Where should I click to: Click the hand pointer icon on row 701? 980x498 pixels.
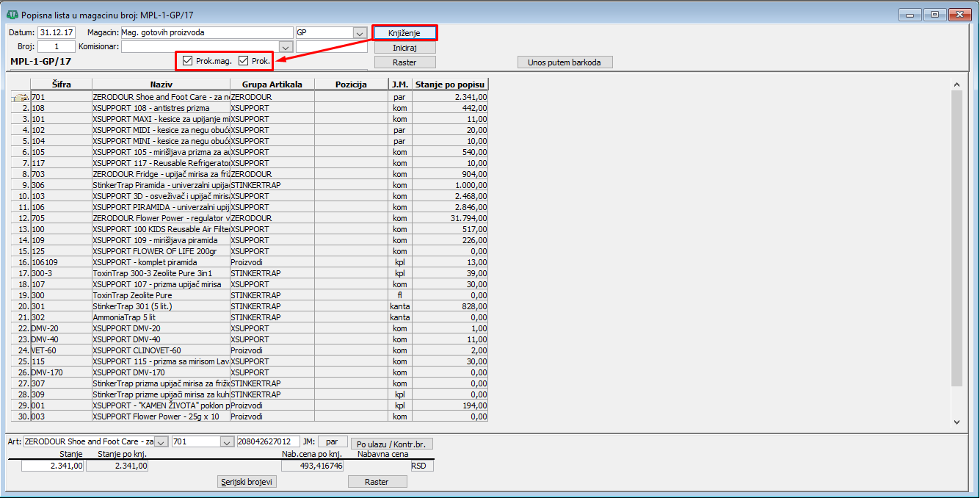coord(21,97)
